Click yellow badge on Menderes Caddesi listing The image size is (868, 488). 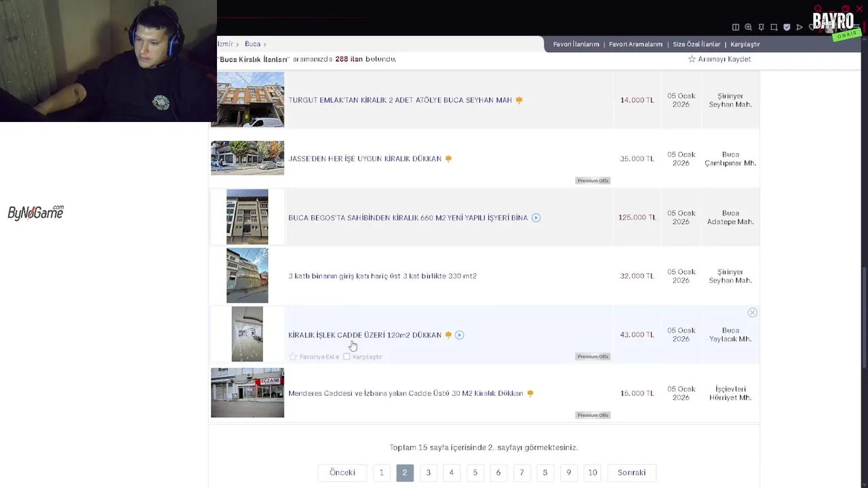(530, 393)
